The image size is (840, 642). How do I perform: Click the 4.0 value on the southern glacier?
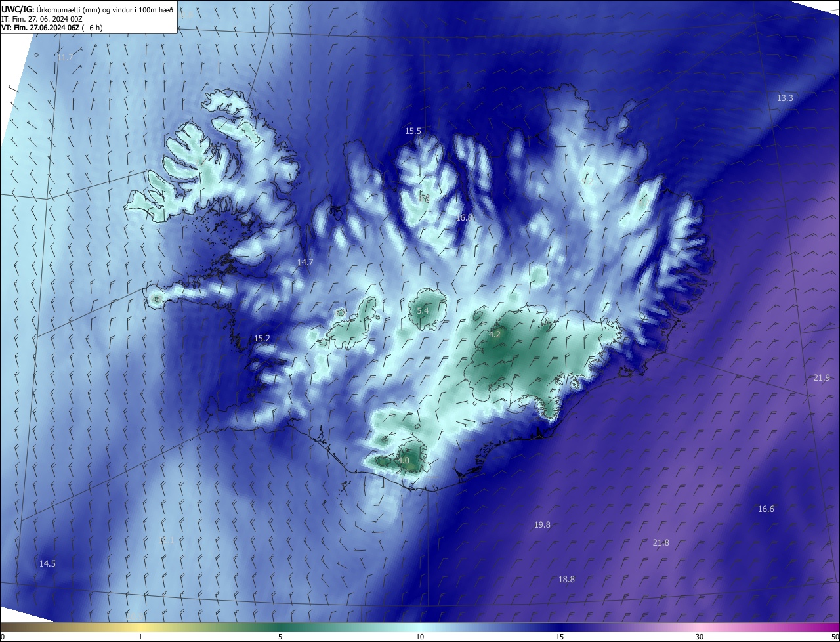pyautogui.click(x=404, y=461)
